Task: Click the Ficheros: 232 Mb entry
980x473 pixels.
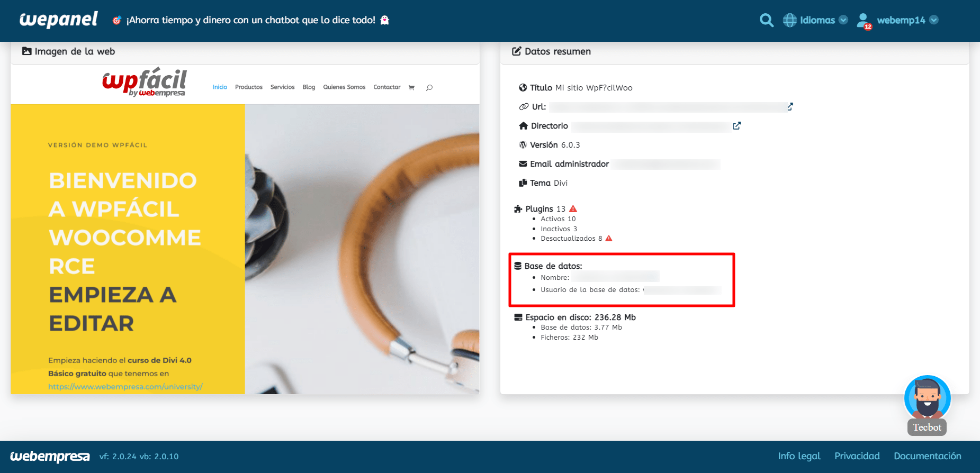Action: pos(569,337)
